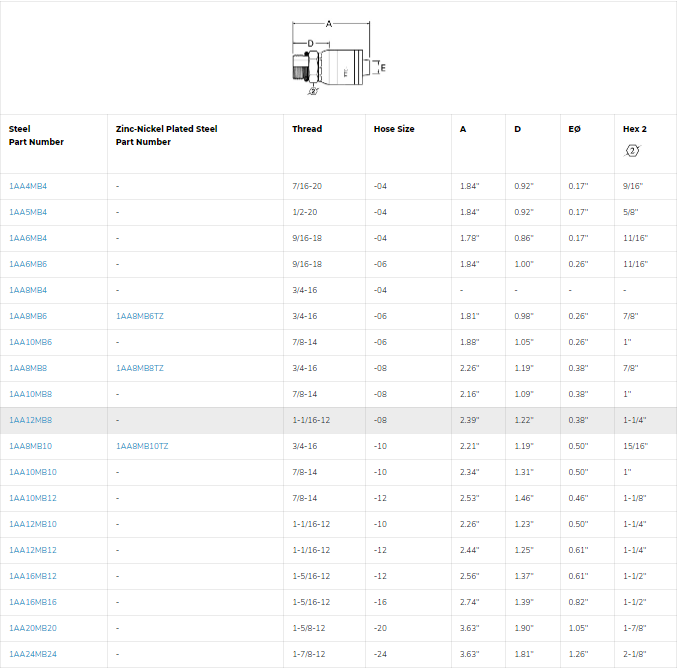Click the Steel Part Number column header
Image resolution: width=678 pixels, height=668 pixels.
point(36,135)
